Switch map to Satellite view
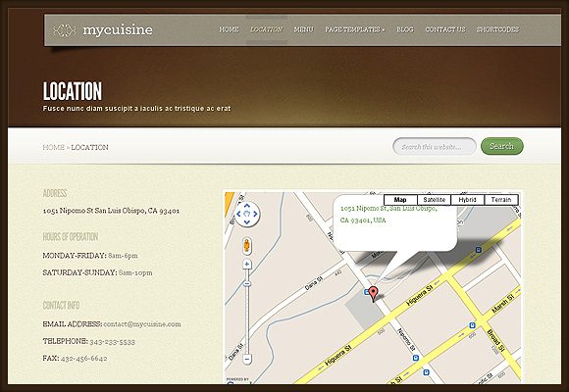Screen dimensions: 569x392 coord(434,200)
